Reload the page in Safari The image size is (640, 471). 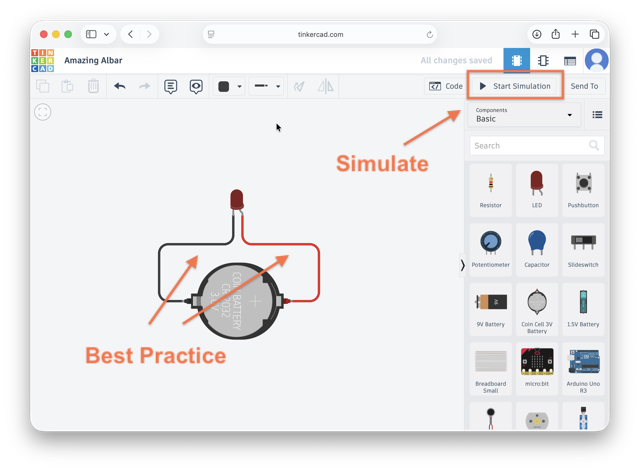coord(429,35)
